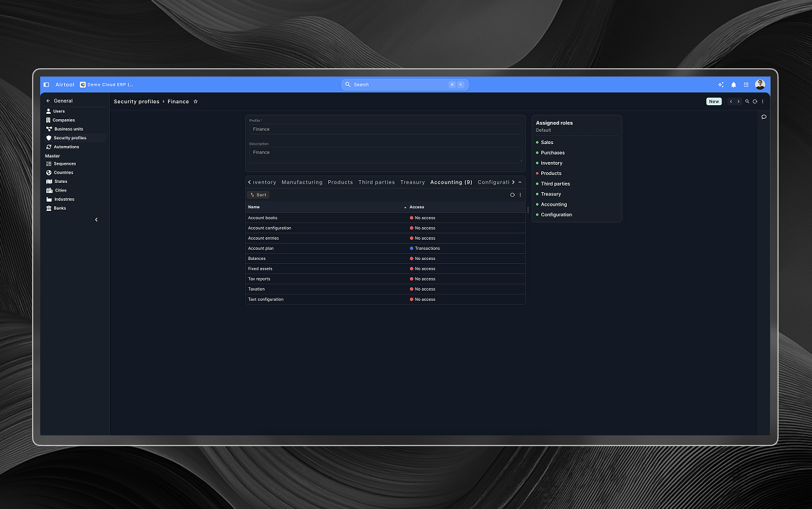
Task: Change access for Account entries
Action: [x=423, y=238]
